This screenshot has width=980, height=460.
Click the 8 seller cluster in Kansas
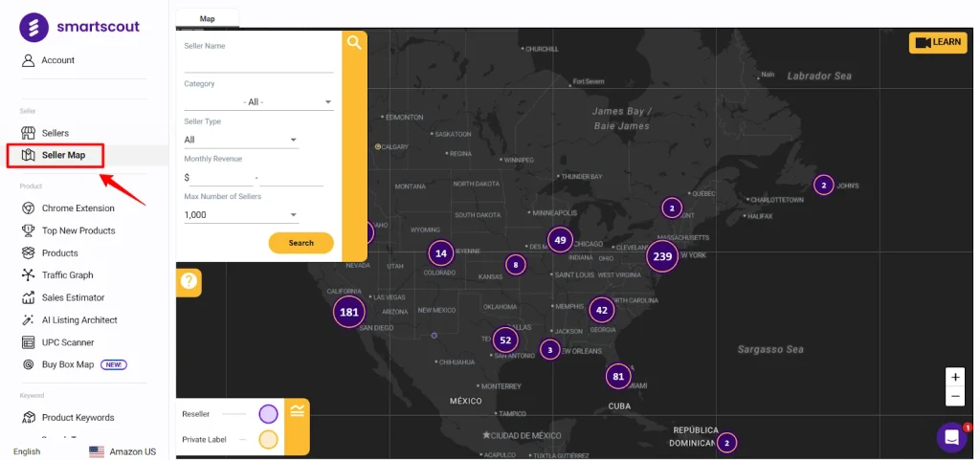point(516,265)
